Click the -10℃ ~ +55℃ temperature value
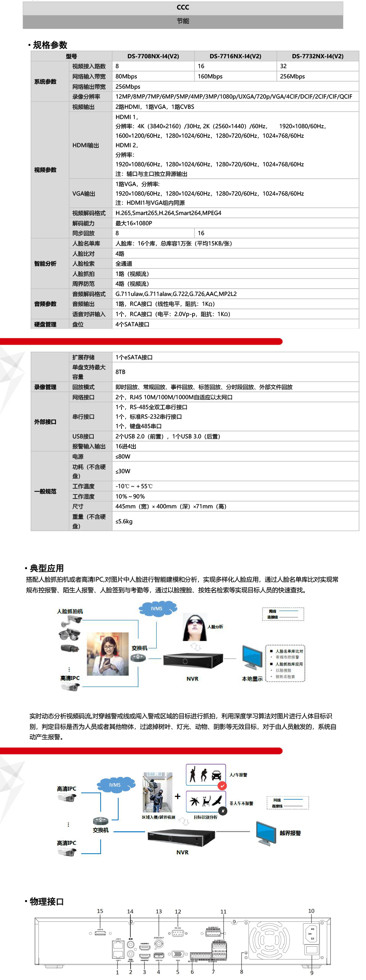 tap(134, 487)
